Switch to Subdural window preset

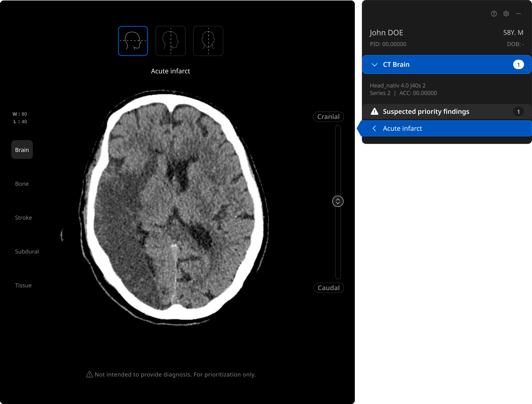27,251
